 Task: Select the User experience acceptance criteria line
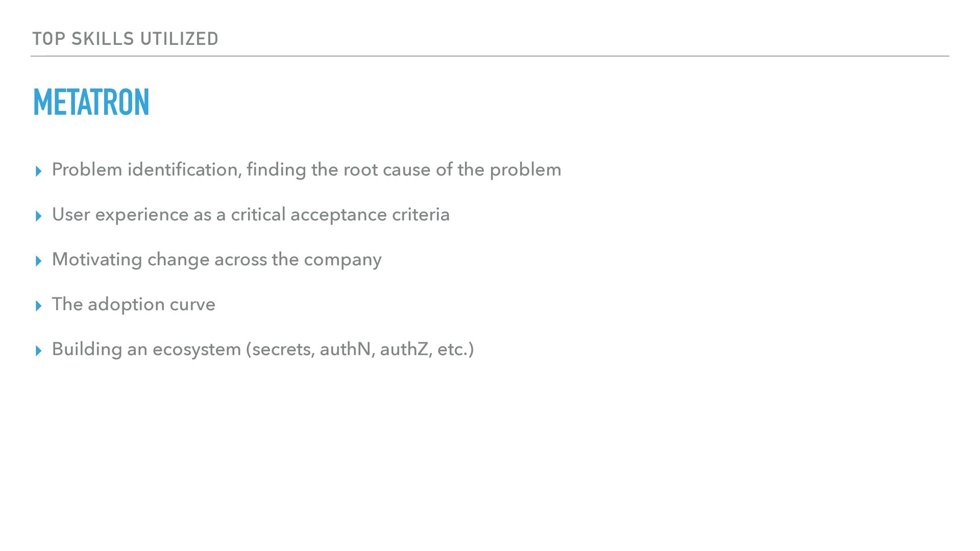point(251,215)
